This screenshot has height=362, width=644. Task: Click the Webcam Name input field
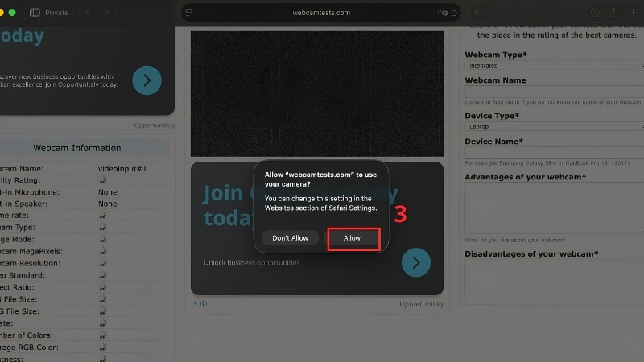[555, 92]
